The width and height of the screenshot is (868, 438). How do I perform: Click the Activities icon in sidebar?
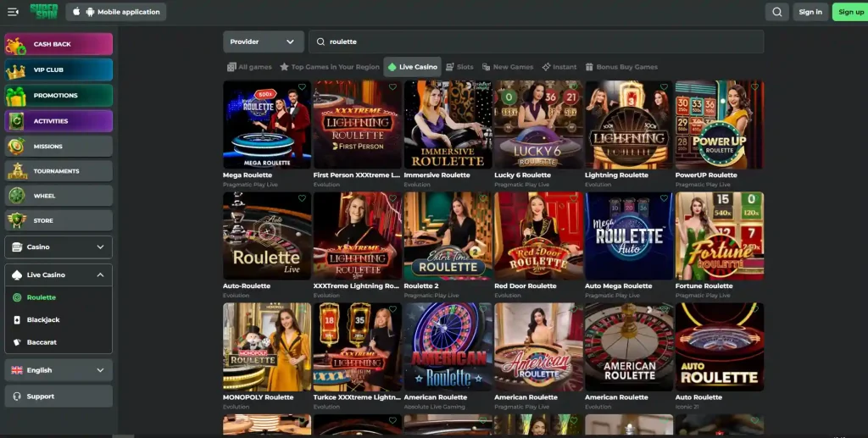coord(16,121)
